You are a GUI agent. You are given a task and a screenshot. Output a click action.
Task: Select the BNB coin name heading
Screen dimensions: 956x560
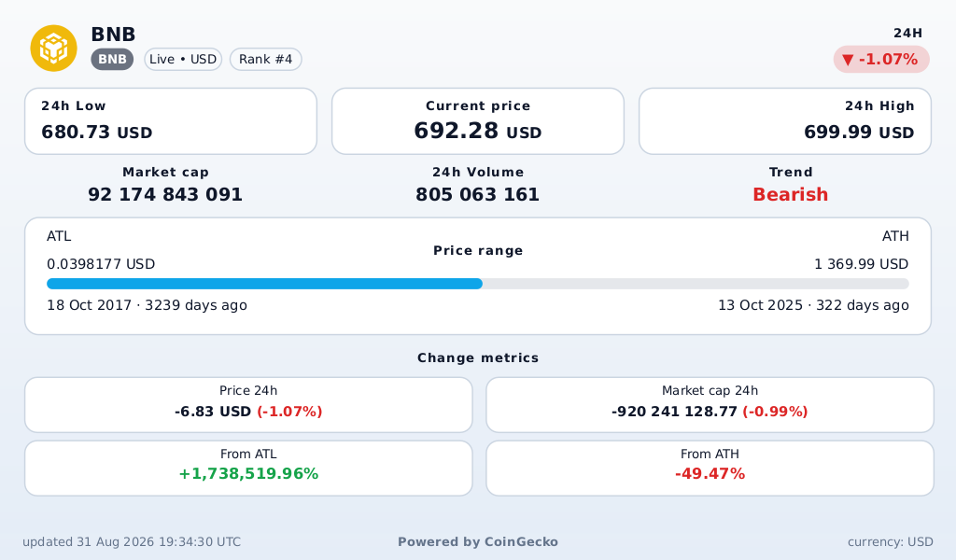[x=113, y=35]
